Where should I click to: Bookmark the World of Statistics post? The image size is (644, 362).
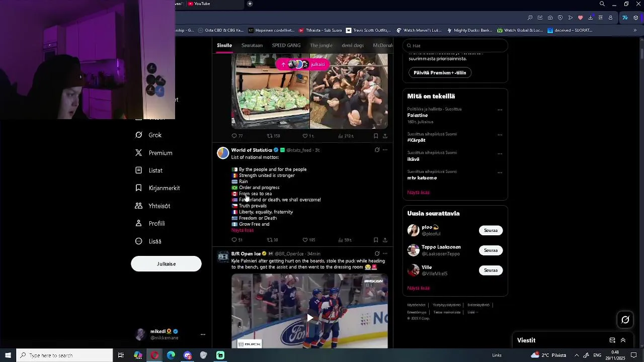376,240
